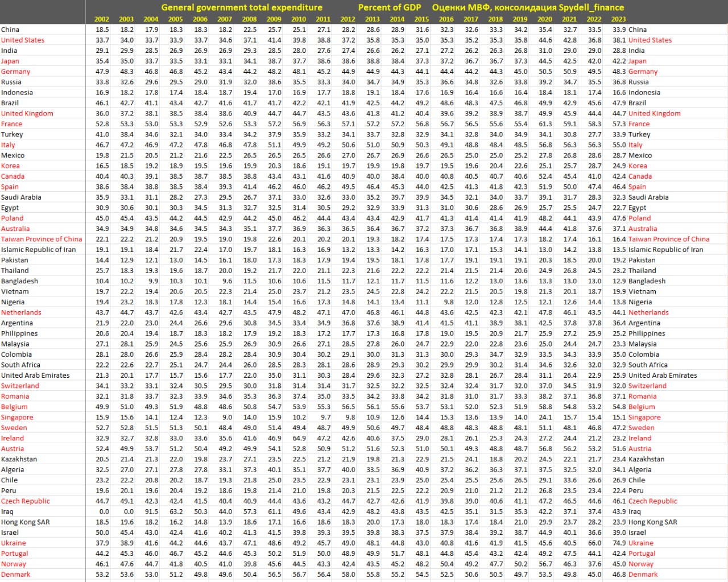The image size is (728, 582).
Task: Select the 2014 year column header
Action: point(397,19)
